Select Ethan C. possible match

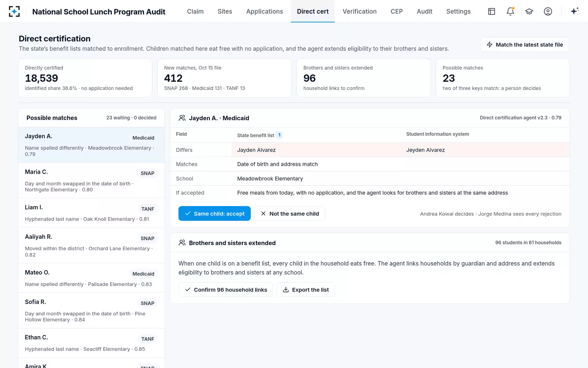[x=91, y=343]
